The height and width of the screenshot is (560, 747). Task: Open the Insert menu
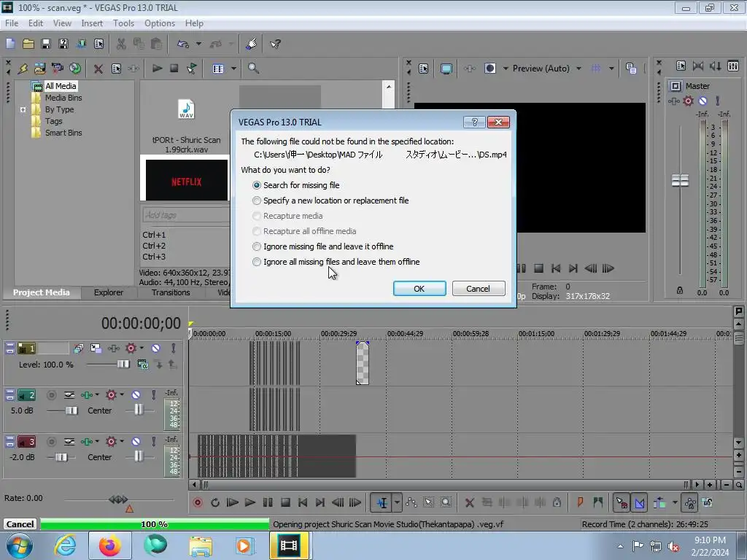[91, 23]
